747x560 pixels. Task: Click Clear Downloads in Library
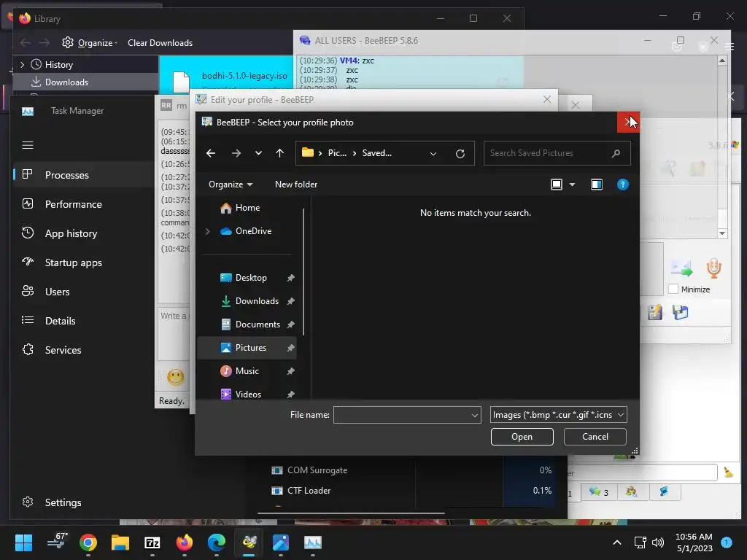pyautogui.click(x=160, y=43)
